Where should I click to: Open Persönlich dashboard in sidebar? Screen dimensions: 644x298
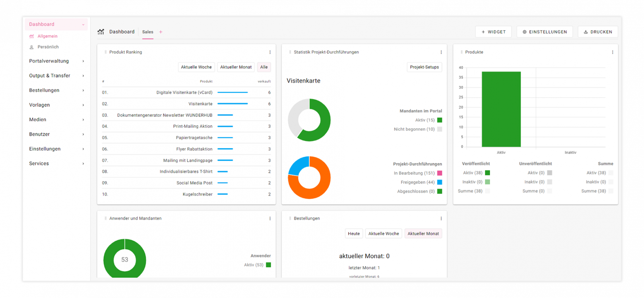48,47
